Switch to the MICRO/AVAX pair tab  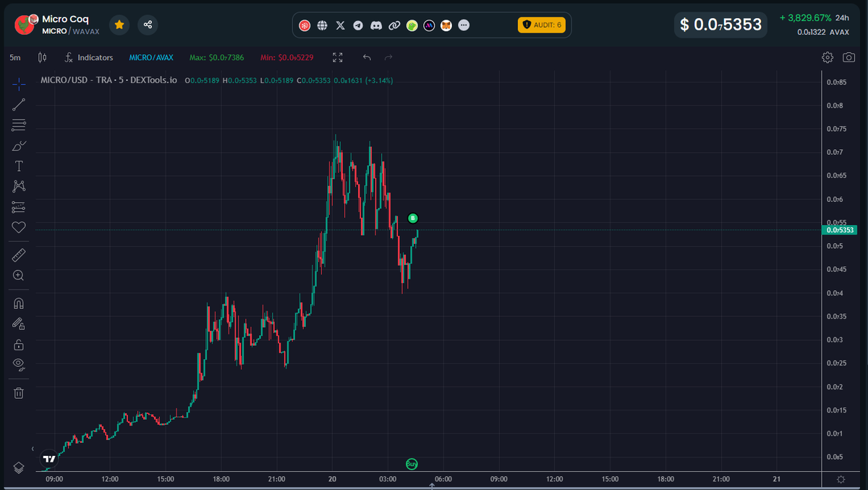click(150, 57)
